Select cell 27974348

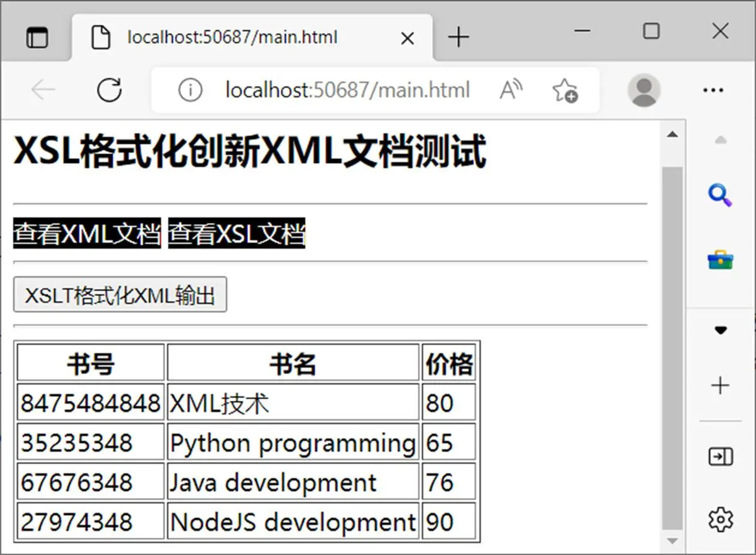coord(91,521)
